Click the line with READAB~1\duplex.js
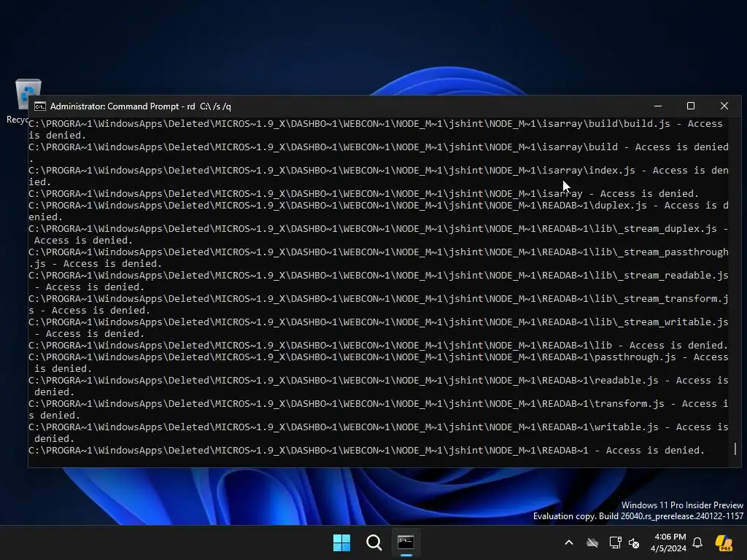This screenshot has width=747, height=560. coord(379,205)
